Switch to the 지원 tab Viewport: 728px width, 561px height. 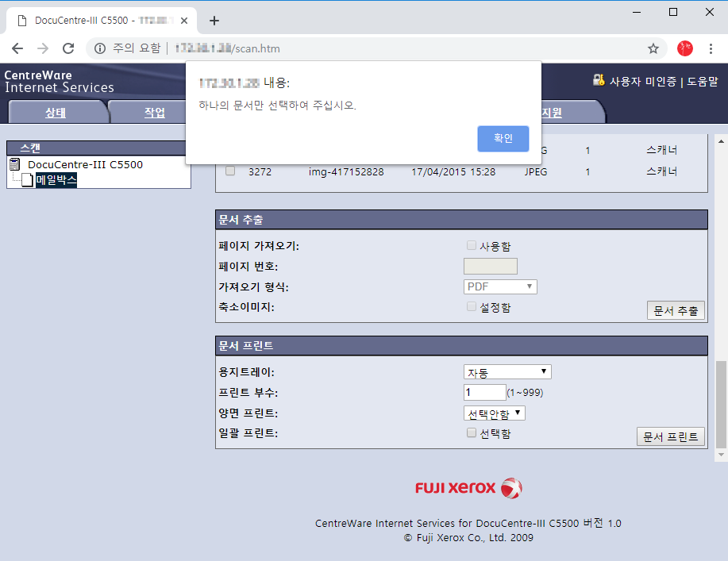coord(552,113)
